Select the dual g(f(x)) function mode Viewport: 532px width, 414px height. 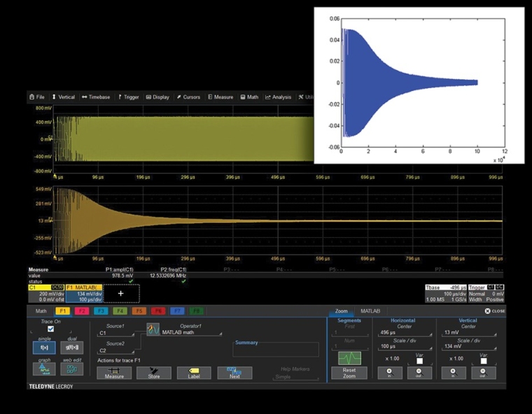[x=71, y=347]
